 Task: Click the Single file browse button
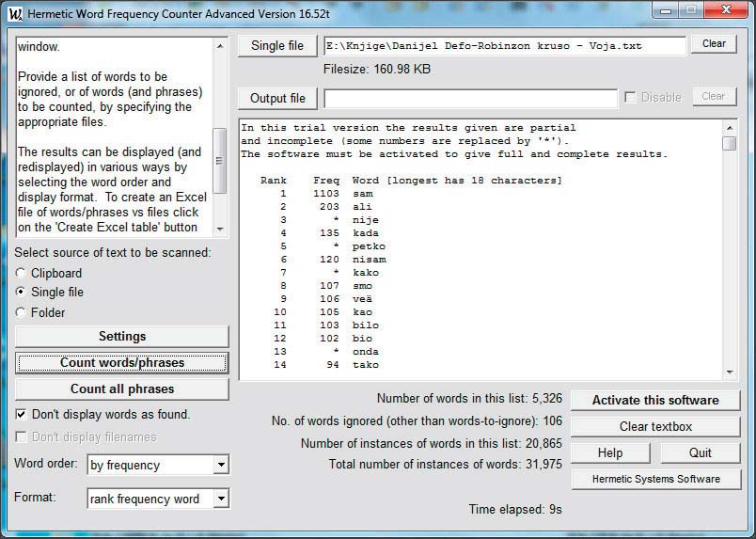[x=277, y=46]
